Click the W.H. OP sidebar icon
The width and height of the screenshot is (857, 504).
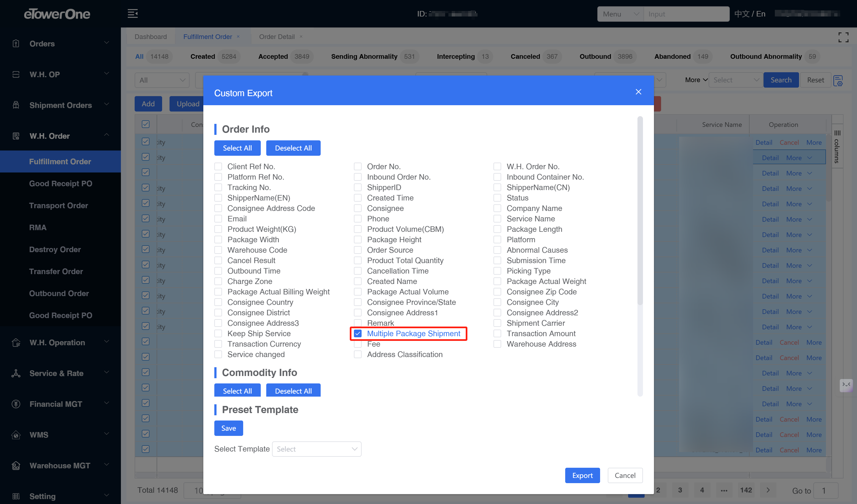[16, 74]
